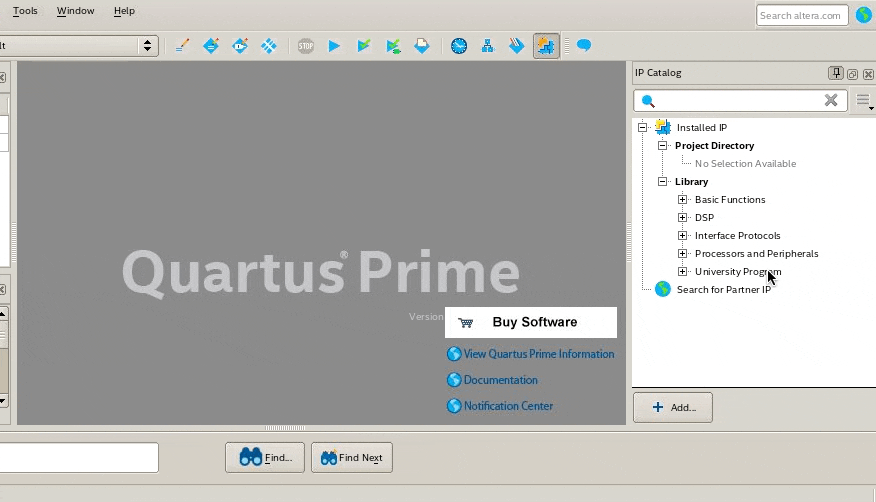Select Processors and Peripherals label

pos(756,254)
